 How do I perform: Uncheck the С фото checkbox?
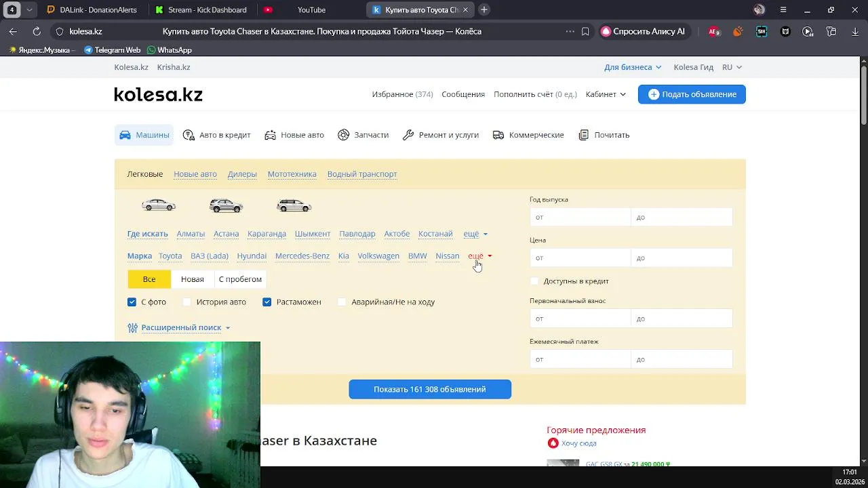132,302
